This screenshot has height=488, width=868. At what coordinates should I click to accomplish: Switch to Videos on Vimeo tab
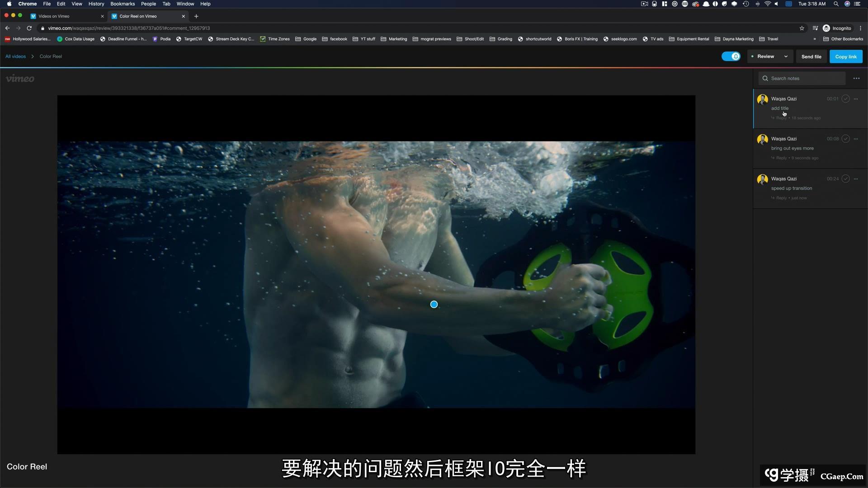[x=54, y=16]
